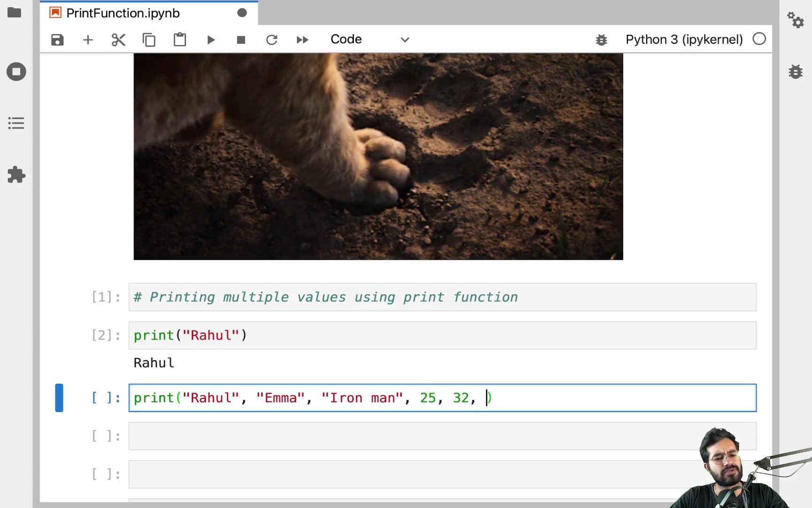Image resolution: width=812 pixels, height=508 pixels.
Task: Click the unsaved dot on PrintFunction.ipynb tab
Action: point(242,13)
